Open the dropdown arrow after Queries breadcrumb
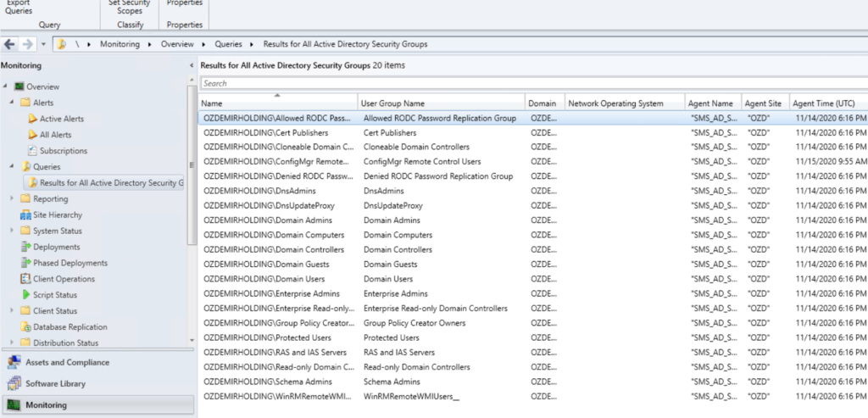 tap(252, 44)
